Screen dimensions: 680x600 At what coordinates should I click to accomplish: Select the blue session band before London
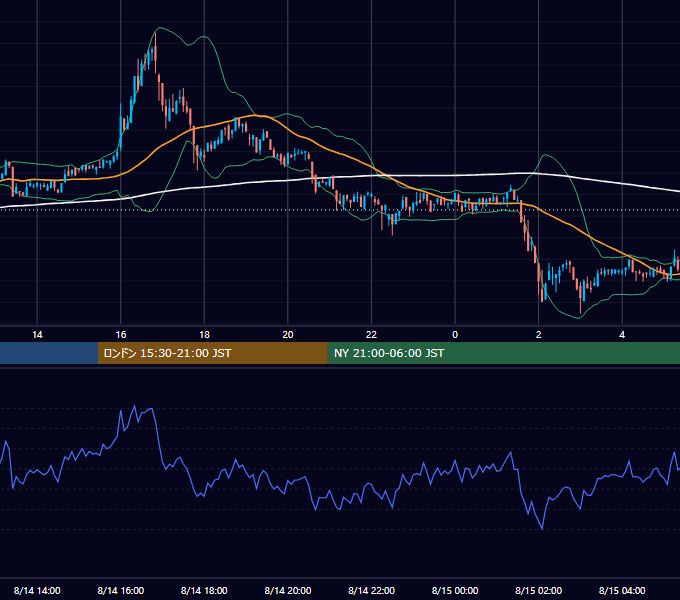tap(49, 353)
